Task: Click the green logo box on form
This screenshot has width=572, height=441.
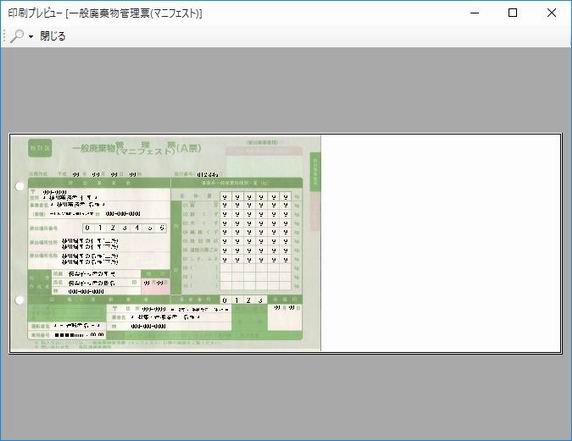Action: pos(40,148)
